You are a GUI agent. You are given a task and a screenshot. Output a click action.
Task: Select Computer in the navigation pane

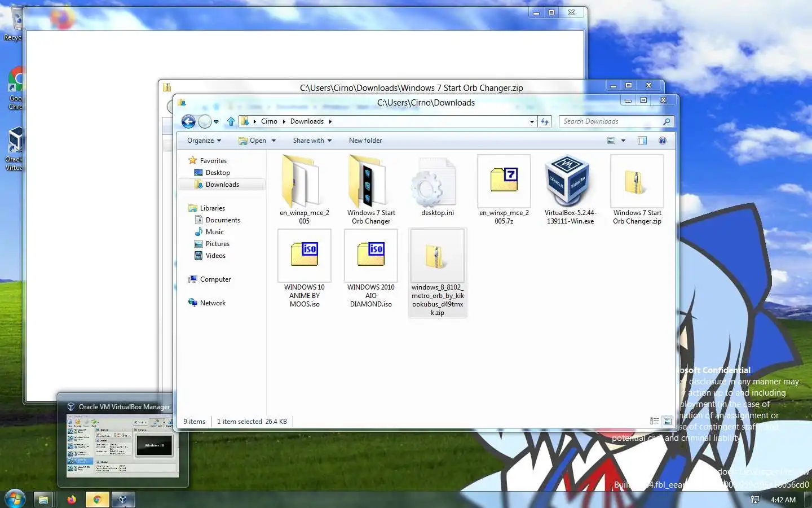[215, 279]
